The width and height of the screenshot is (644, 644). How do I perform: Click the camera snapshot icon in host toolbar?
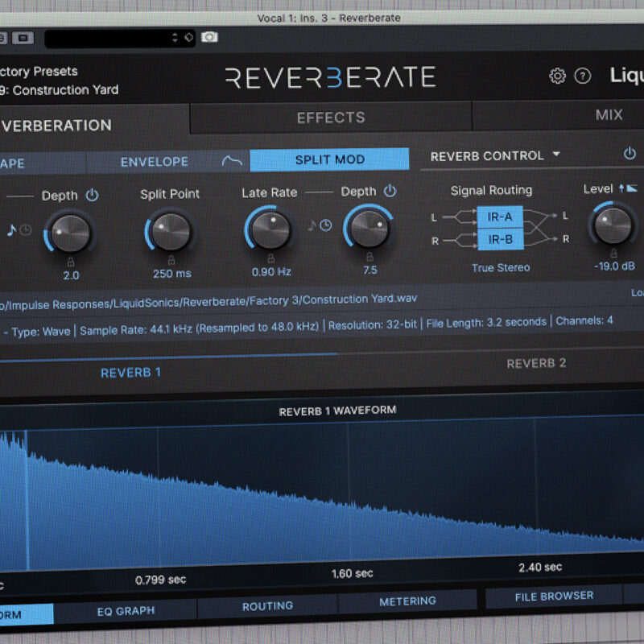[209, 37]
